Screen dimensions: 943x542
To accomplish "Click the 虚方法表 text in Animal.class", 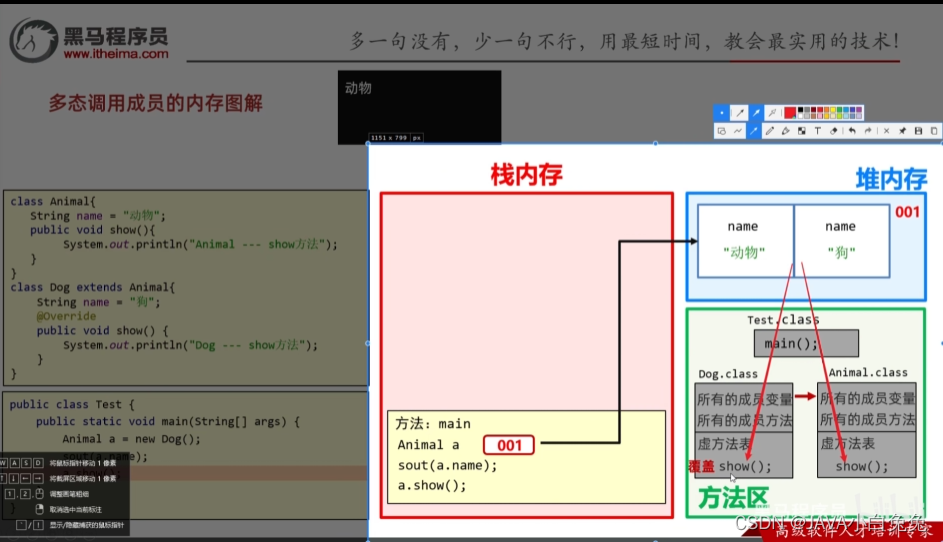I will click(x=847, y=443).
